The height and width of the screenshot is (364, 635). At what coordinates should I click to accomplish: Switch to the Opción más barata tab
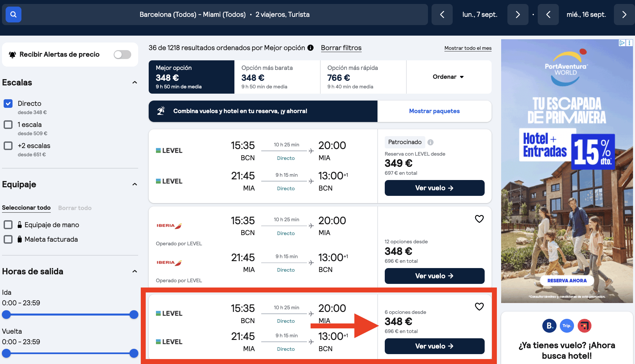point(277,77)
